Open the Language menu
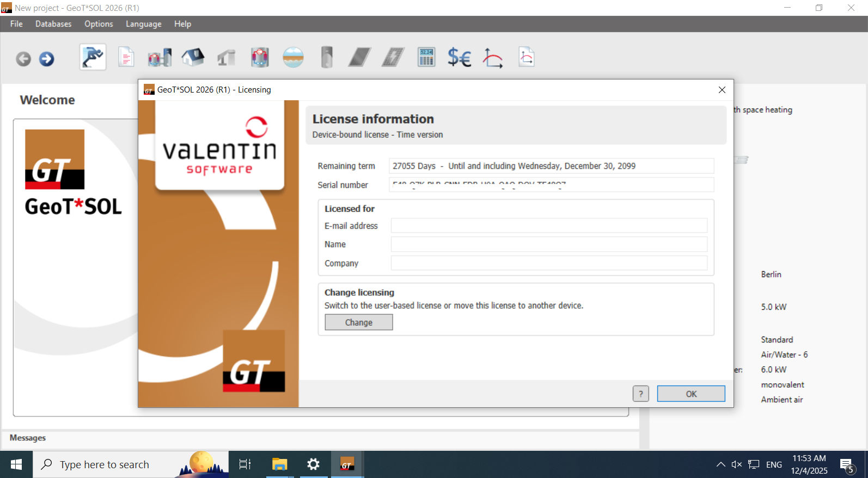Image resolution: width=868 pixels, height=478 pixels. (143, 24)
